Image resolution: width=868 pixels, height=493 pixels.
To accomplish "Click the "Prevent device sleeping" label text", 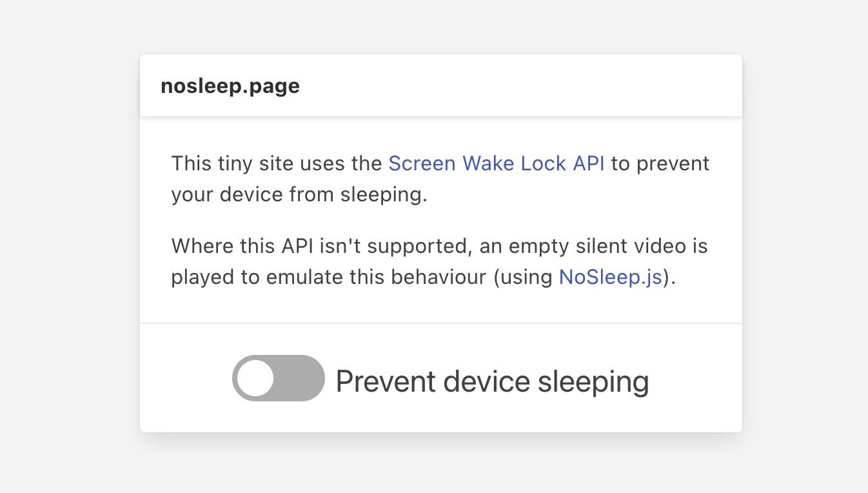I will point(491,381).
